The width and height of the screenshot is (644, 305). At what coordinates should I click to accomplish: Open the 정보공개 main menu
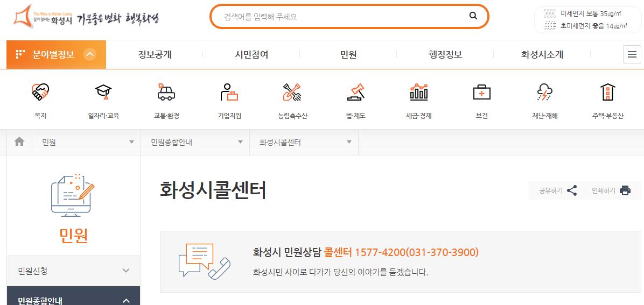[x=155, y=54]
